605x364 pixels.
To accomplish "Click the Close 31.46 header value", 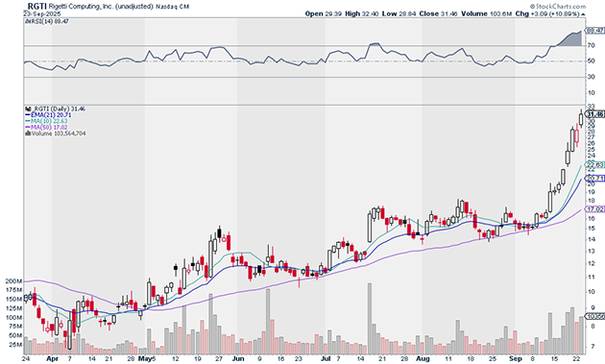I will tap(438, 13).
